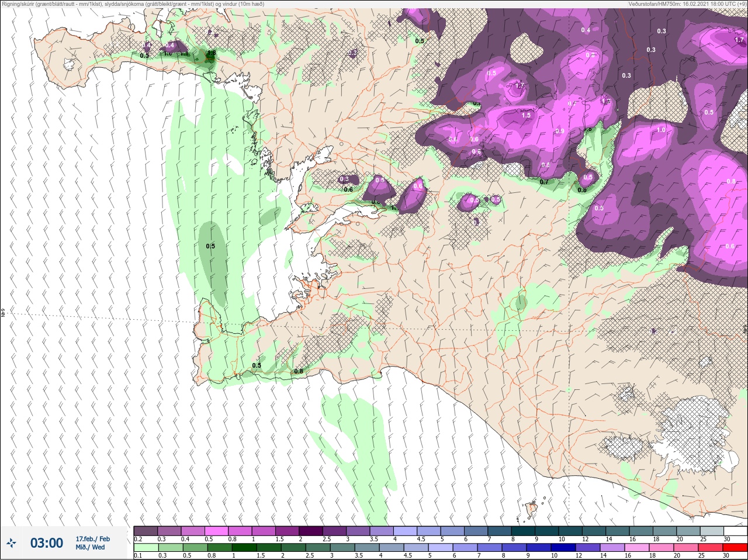Screen dimensions: 748x560
Task: Click the 64 latitude label at left edge
Action: [2, 313]
